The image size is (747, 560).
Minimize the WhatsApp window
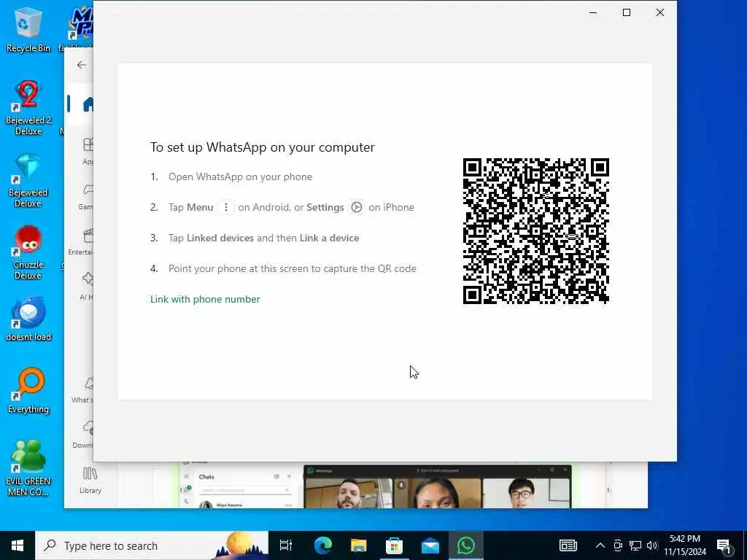pyautogui.click(x=593, y=13)
